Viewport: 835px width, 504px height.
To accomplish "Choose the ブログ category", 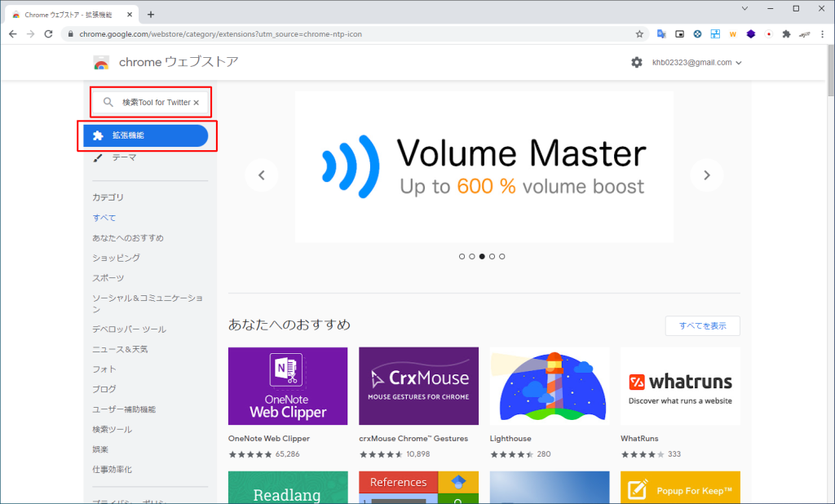I will pos(104,390).
